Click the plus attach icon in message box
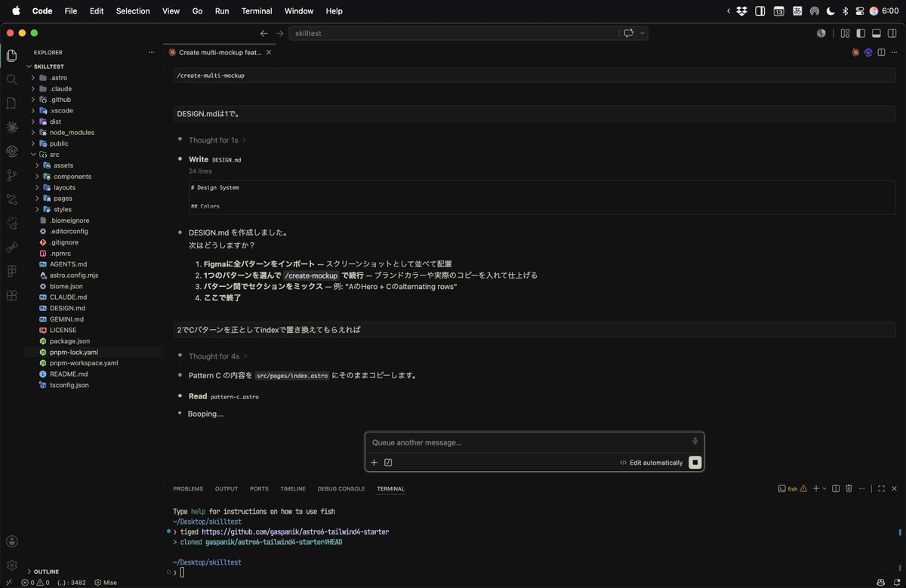The height and width of the screenshot is (588, 906). click(374, 463)
